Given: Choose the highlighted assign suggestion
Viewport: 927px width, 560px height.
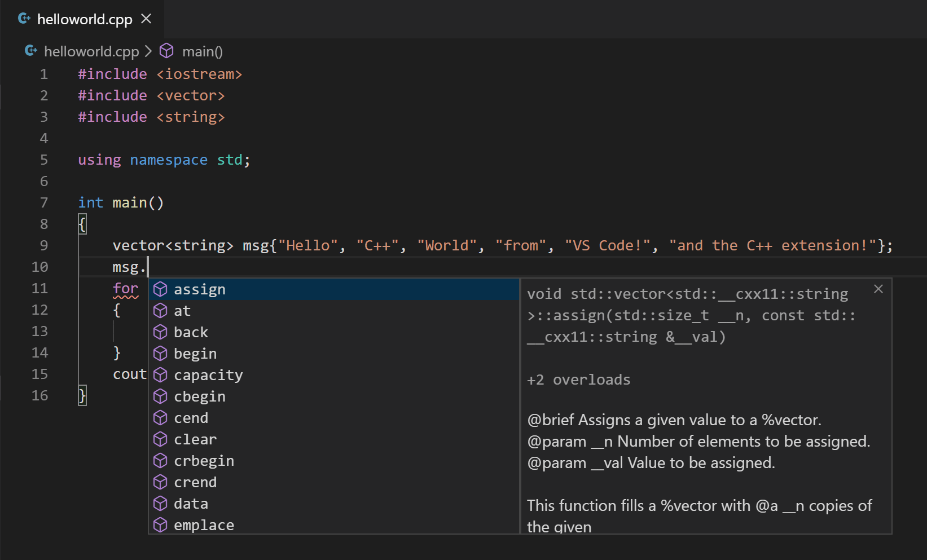Looking at the screenshot, I should pyautogui.click(x=200, y=289).
